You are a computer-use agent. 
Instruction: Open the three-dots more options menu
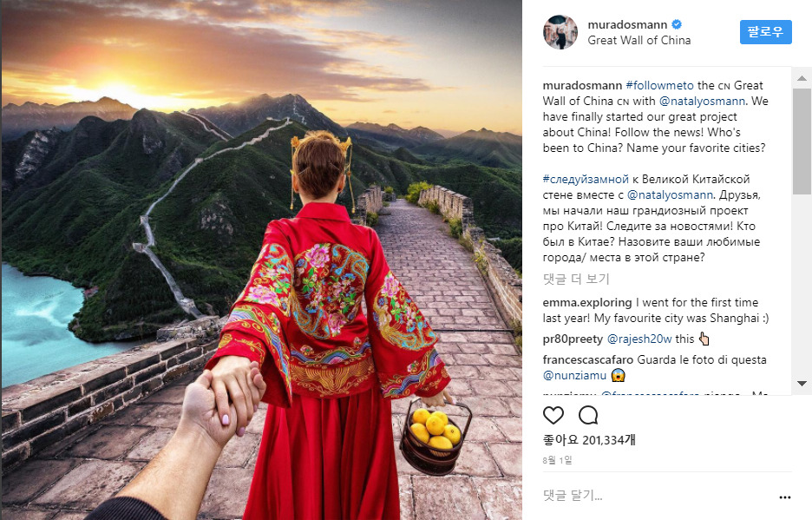pyautogui.click(x=784, y=497)
